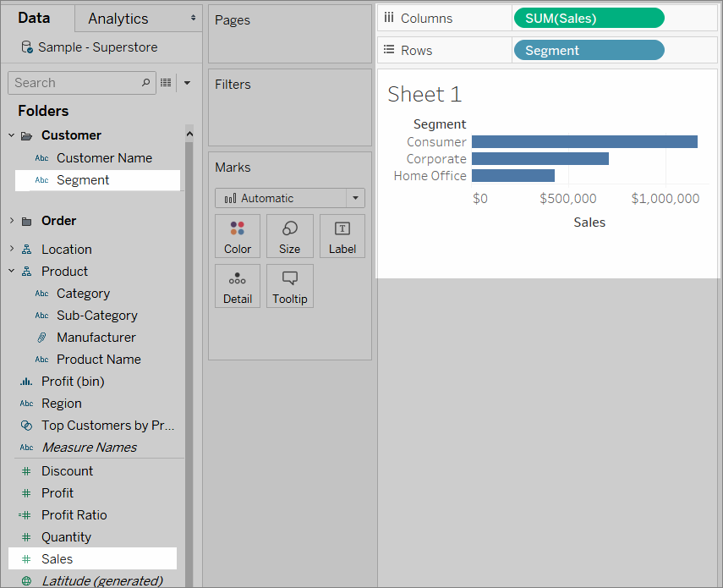The height and width of the screenshot is (588, 723).
Task: Click the number icon beside Quantity
Action: coord(27,537)
